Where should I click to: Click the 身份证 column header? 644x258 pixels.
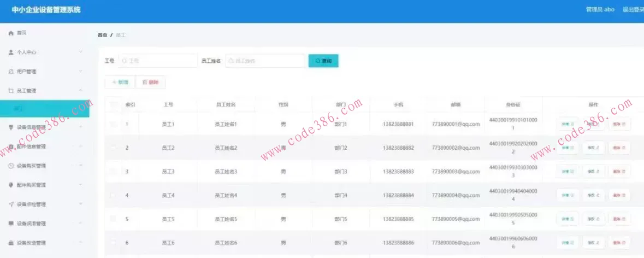point(513,105)
